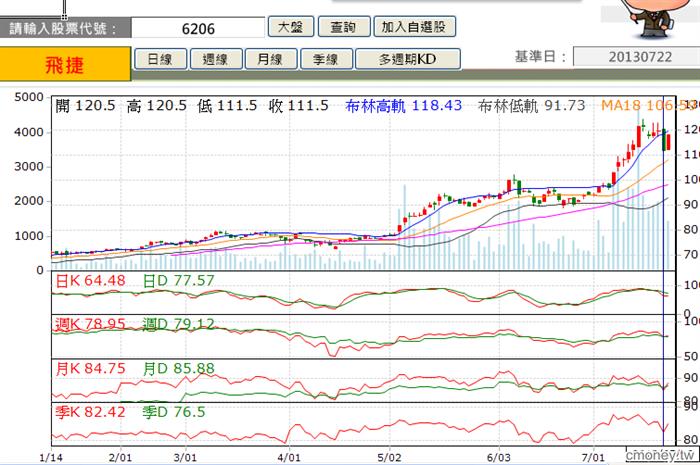Screen dimensions: 700x465
Task: Click the 季K 82.42 indicator label
Action: (x=90, y=411)
